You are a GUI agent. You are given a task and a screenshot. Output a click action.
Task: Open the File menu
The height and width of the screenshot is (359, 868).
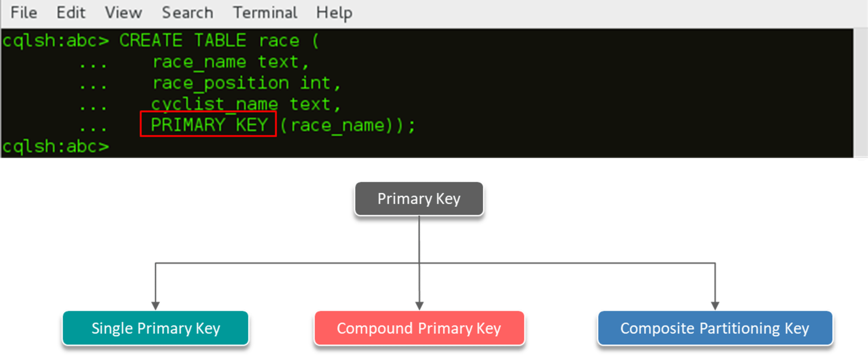[24, 13]
